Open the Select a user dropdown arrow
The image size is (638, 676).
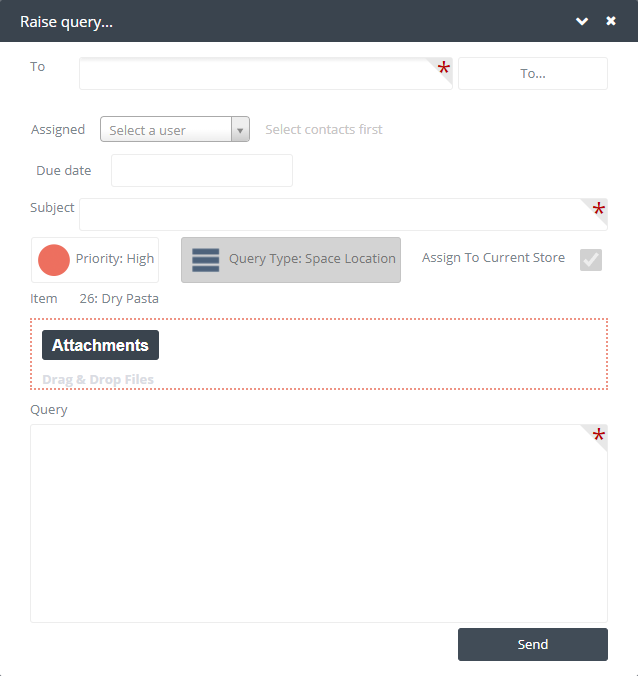(x=240, y=129)
